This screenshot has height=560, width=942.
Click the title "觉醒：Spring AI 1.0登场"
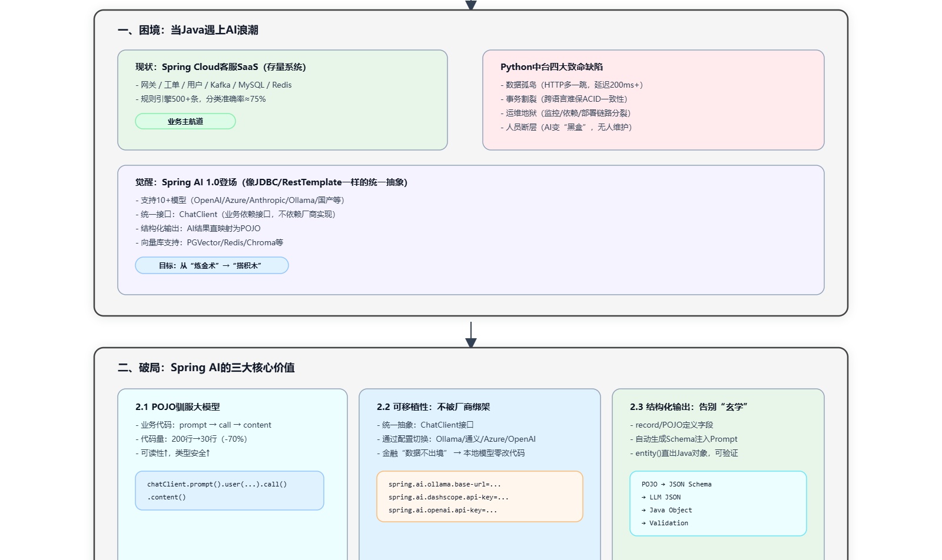pyautogui.click(x=186, y=182)
